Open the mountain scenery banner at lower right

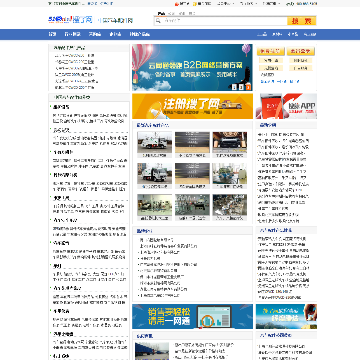point(286,316)
